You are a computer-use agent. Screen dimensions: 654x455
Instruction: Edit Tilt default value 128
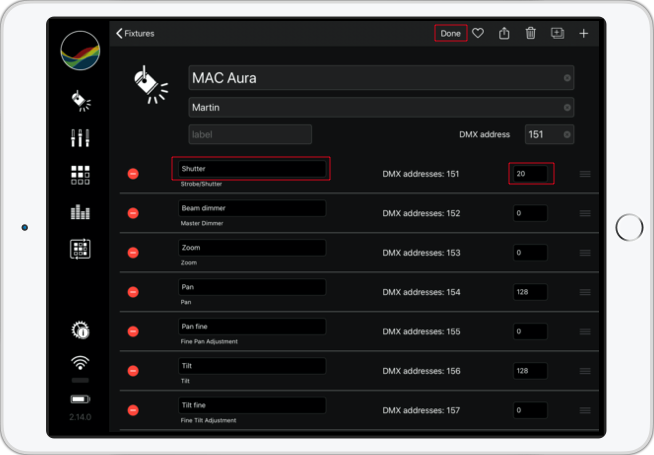tap(530, 371)
